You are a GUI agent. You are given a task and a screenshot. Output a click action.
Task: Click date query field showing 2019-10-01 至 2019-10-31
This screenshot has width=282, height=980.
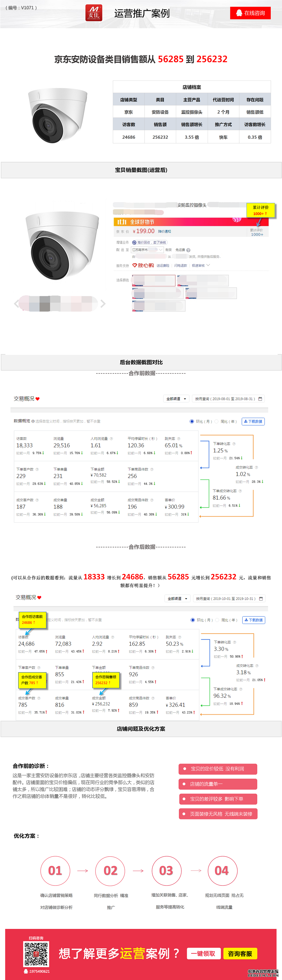tap(229, 598)
